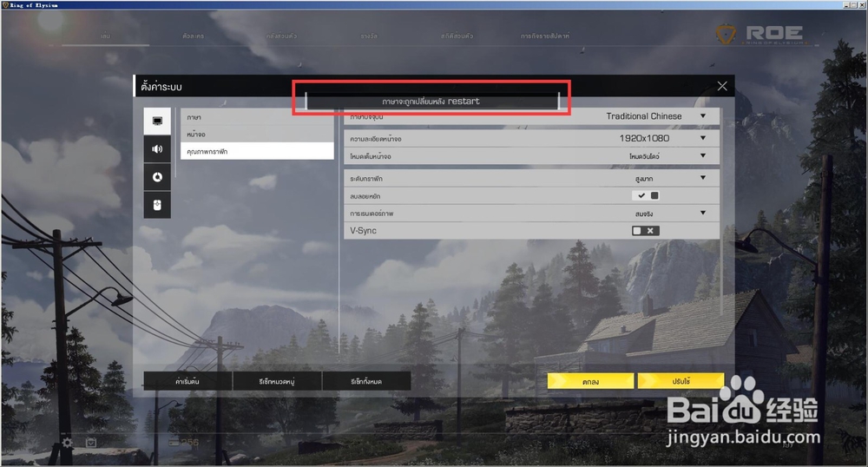Confirm with the yellow ตกลง button
Viewport: 868px width, 467px height.
(590, 381)
